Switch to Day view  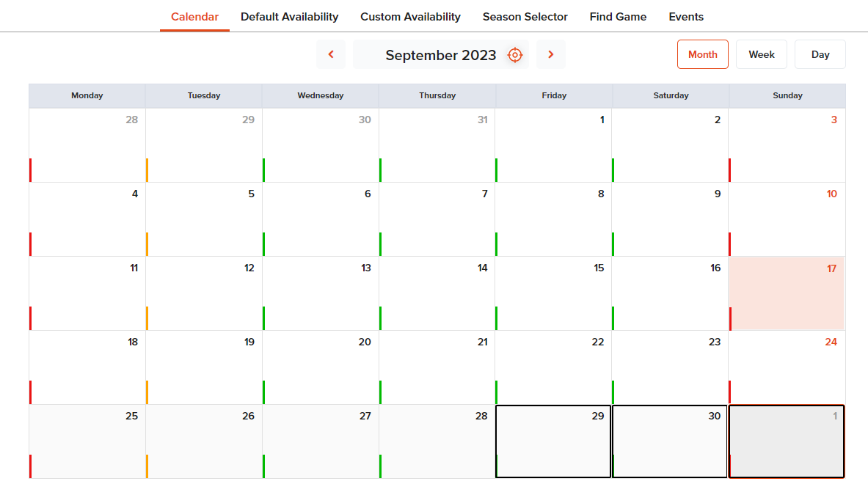click(x=820, y=54)
